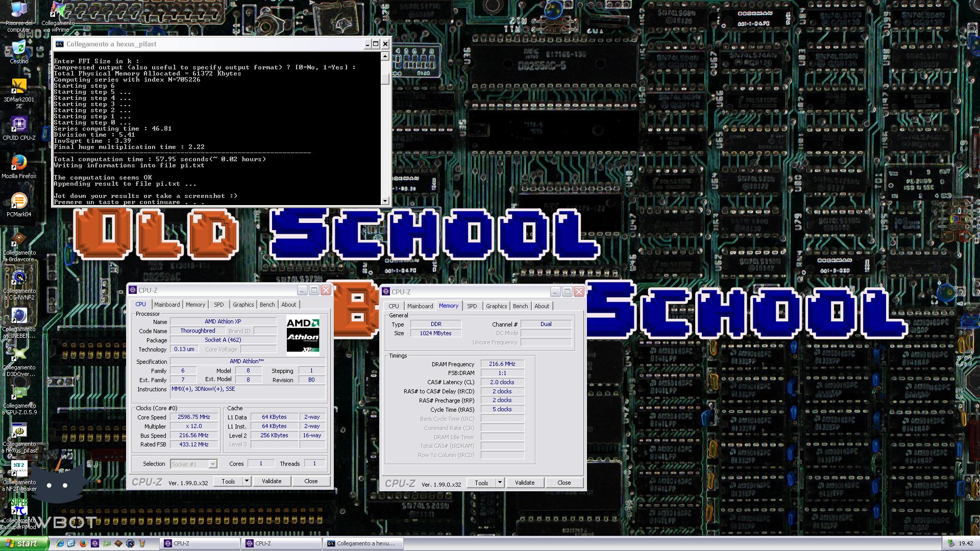Click the Bus Speed value 216.56 MHz

click(x=194, y=436)
